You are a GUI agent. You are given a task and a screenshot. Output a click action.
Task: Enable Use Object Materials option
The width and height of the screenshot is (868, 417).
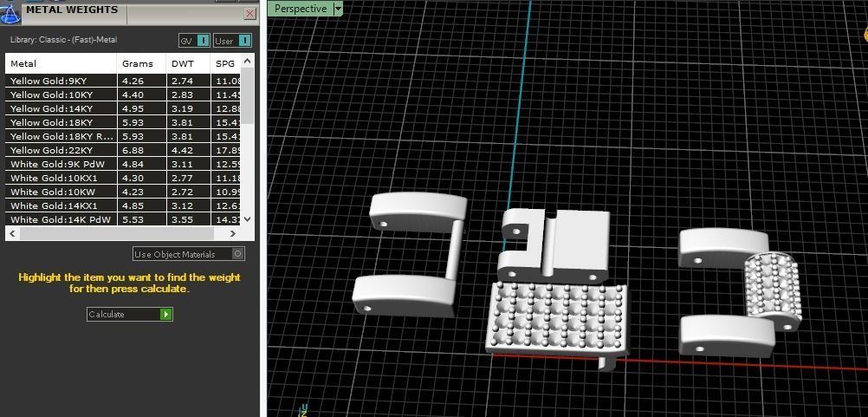tap(189, 254)
